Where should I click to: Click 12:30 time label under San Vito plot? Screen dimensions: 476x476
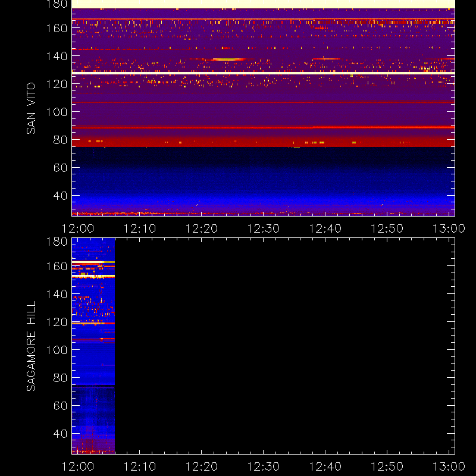click(x=263, y=228)
